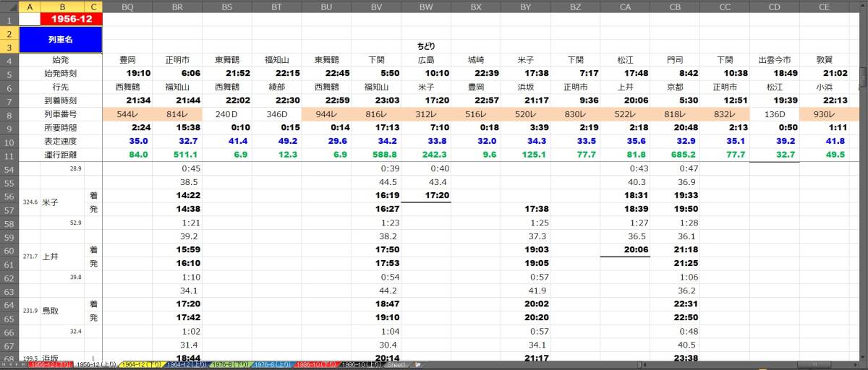Click the first-sheet navigation arrow
Screen dimensions: 868x370
pos(4,365)
